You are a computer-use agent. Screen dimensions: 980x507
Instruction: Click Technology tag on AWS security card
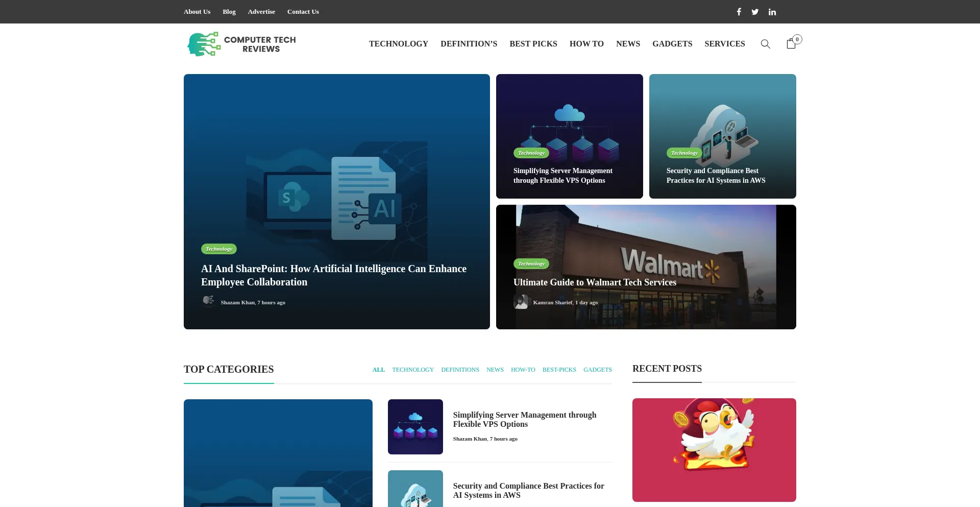coord(684,153)
